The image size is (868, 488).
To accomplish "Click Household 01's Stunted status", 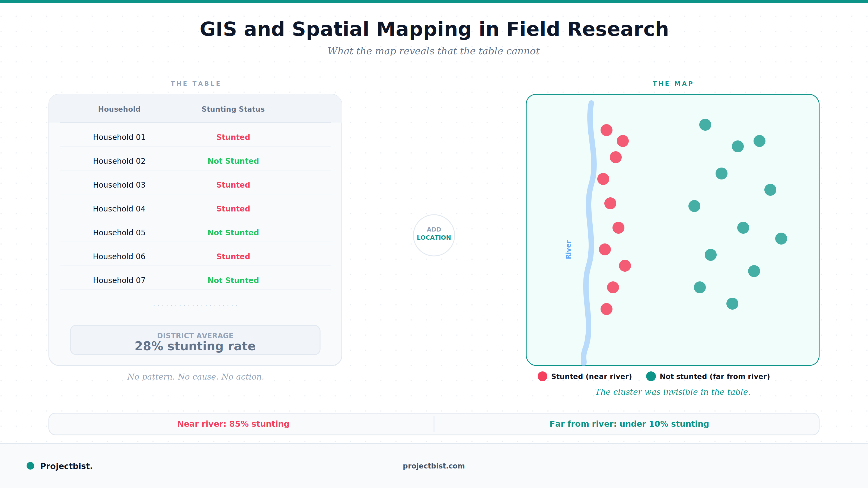I will pyautogui.click(x=233, y=137).
